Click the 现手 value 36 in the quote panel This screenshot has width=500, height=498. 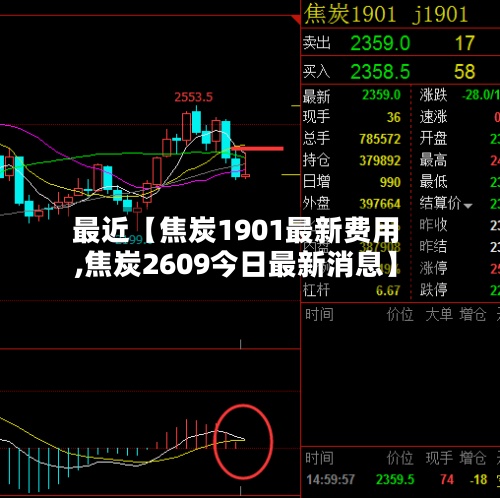point(394,117)
